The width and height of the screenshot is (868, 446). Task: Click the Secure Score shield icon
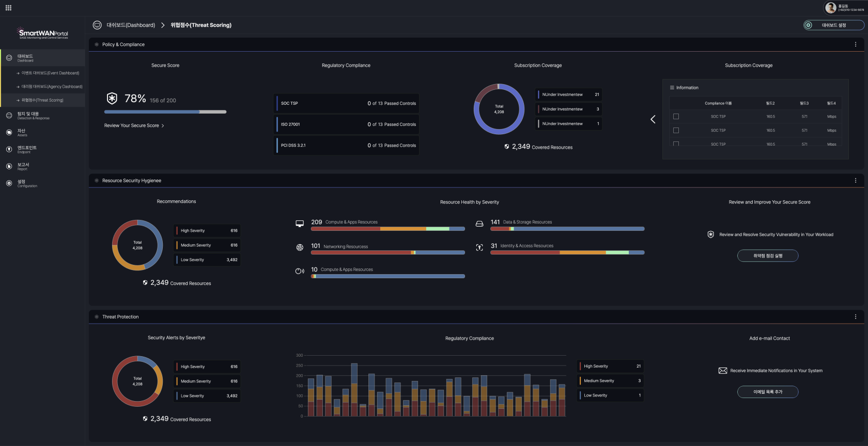[112, 99]
